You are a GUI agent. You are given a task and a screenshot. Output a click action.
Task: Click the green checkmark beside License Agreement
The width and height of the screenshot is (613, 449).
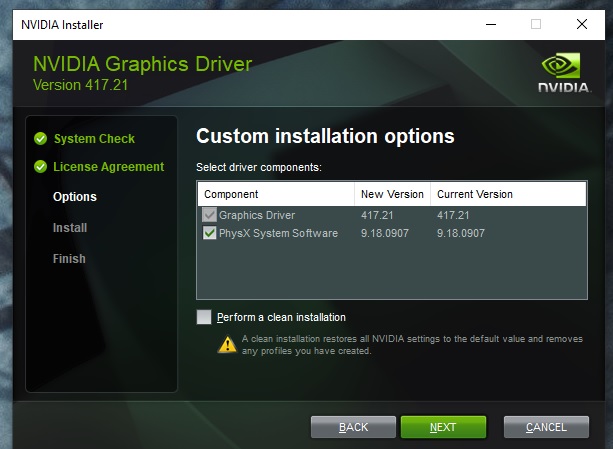(x=41, y=166)
